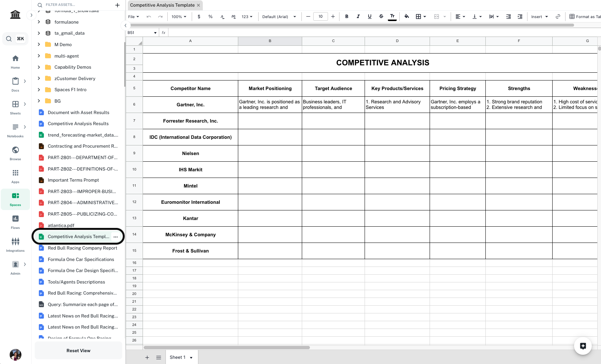The image size is (601, 364).
Task: Click the redo arrow in toolbar
Action: click(x=160, y=17)
